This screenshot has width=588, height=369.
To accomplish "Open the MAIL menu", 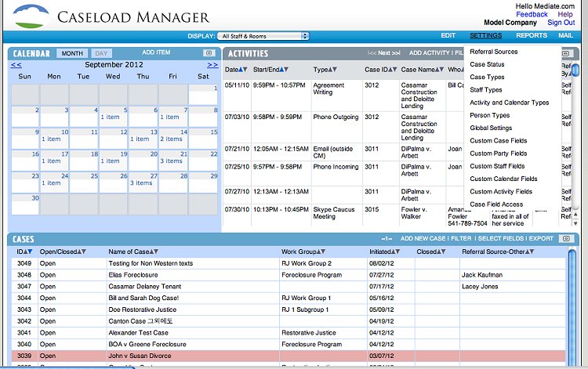I will click(x=565, y=35).
